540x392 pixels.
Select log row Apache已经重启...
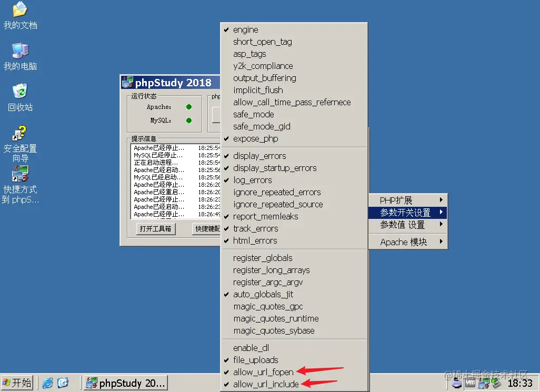(x=176, y=192)
